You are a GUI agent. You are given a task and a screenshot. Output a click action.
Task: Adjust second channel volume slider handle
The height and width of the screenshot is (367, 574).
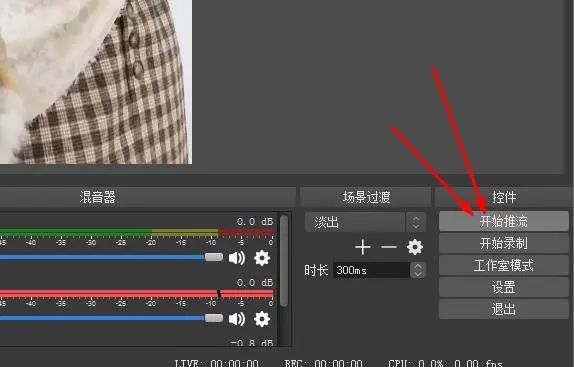tap(214, 318)
